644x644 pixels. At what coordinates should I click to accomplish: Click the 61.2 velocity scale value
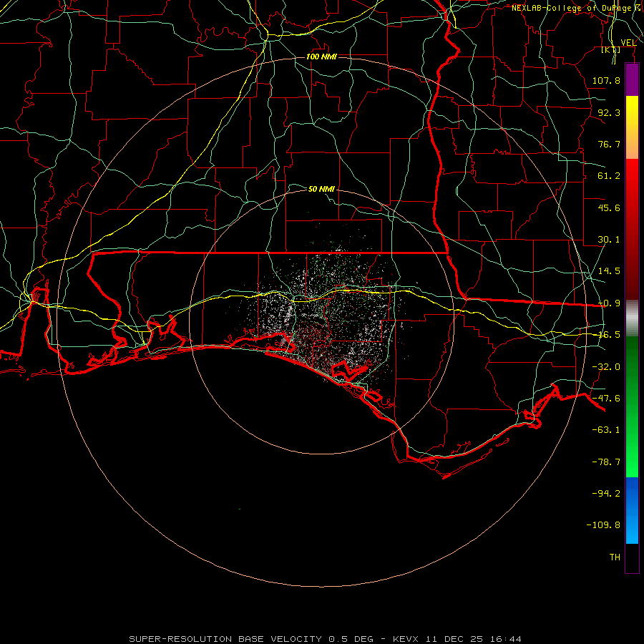click(x=609, y=176)
